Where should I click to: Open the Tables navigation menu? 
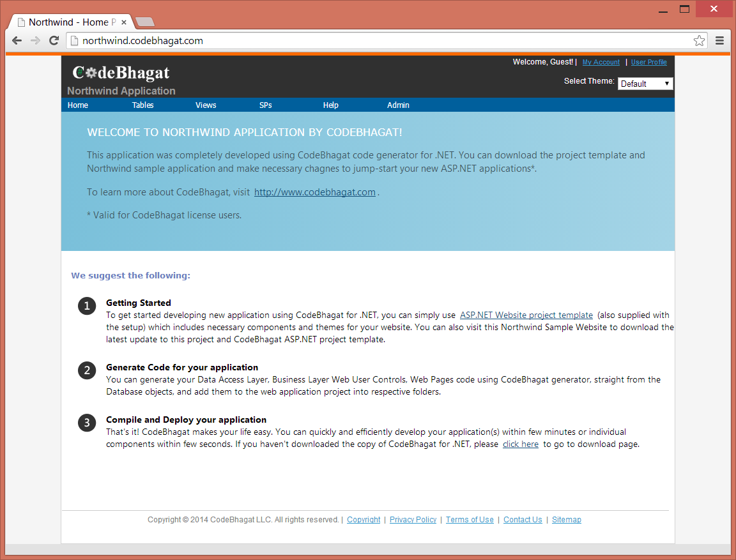142,105
